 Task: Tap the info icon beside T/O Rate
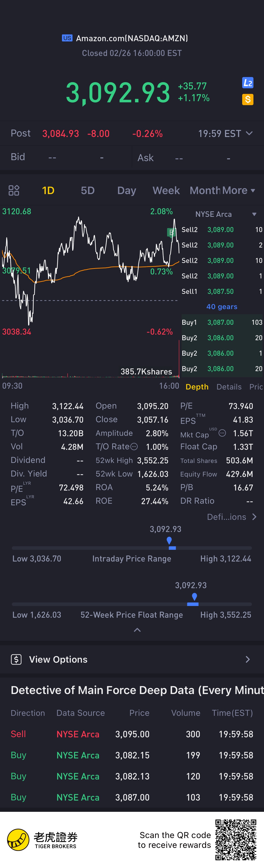pyautogui.click(x=134, y=447)
